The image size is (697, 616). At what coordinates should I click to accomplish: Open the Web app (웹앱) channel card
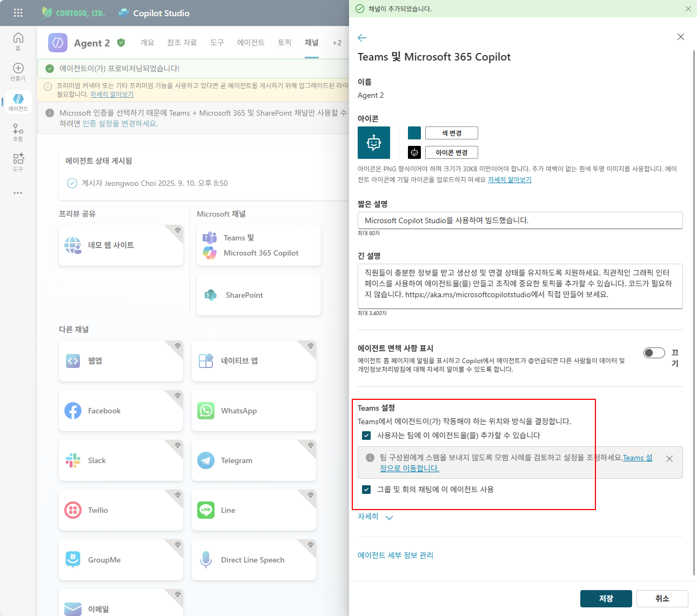121,361
